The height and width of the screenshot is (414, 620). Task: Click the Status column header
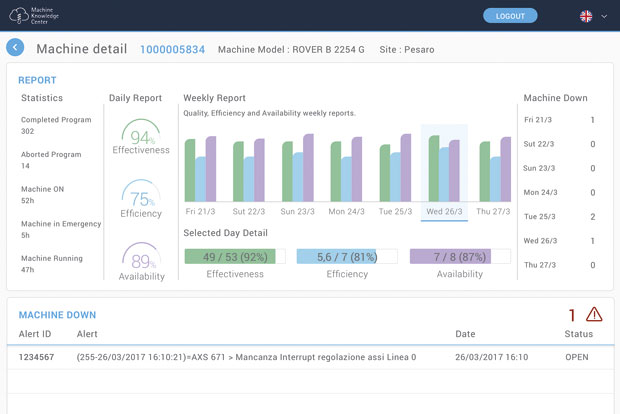click(x=578, y=334)
